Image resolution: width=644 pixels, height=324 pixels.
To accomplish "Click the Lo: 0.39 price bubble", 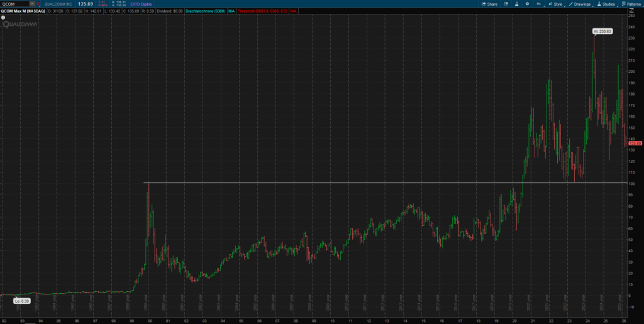I will (21, 301).
